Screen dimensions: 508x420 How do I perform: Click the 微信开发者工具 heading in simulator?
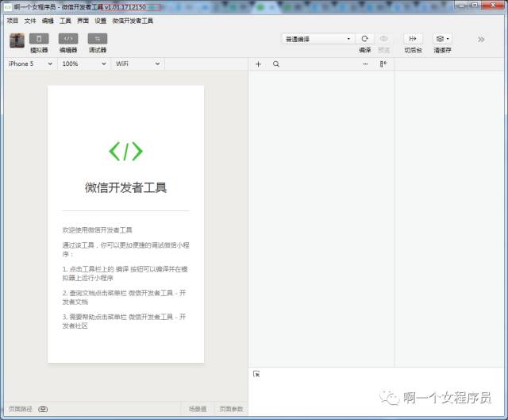125,187
